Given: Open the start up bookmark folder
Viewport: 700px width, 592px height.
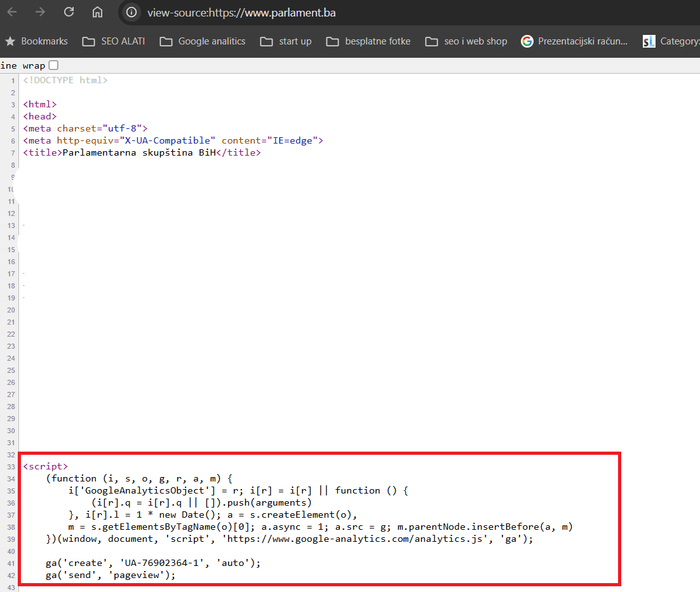Looking at the screenshot, I should pyautogui.click(x=286, y=41).
